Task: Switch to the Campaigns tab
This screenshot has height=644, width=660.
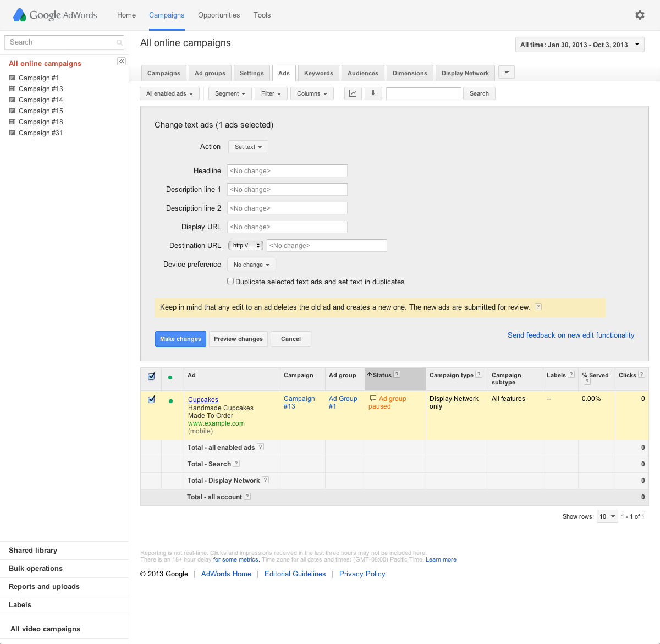Action: 163,73
